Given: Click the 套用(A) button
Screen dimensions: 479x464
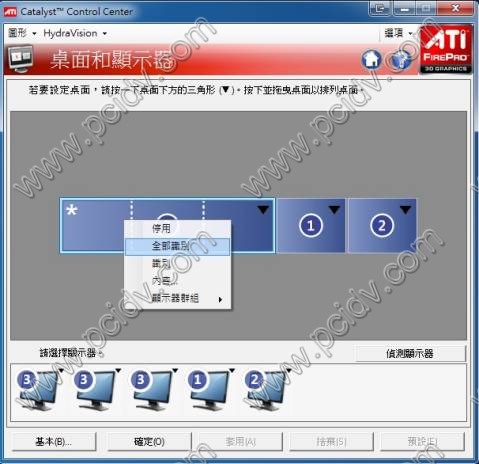Looking at the screenshot, I should [241, 442].
